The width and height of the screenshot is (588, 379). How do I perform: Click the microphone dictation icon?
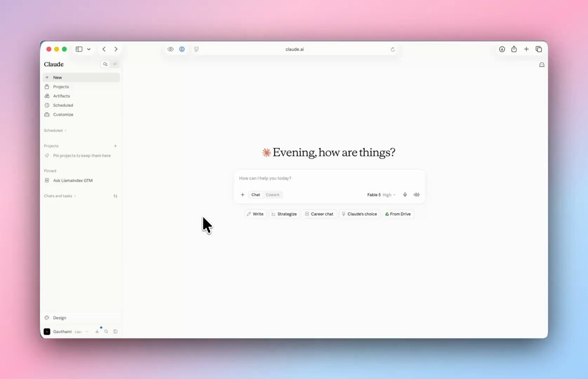pos(405,195)
